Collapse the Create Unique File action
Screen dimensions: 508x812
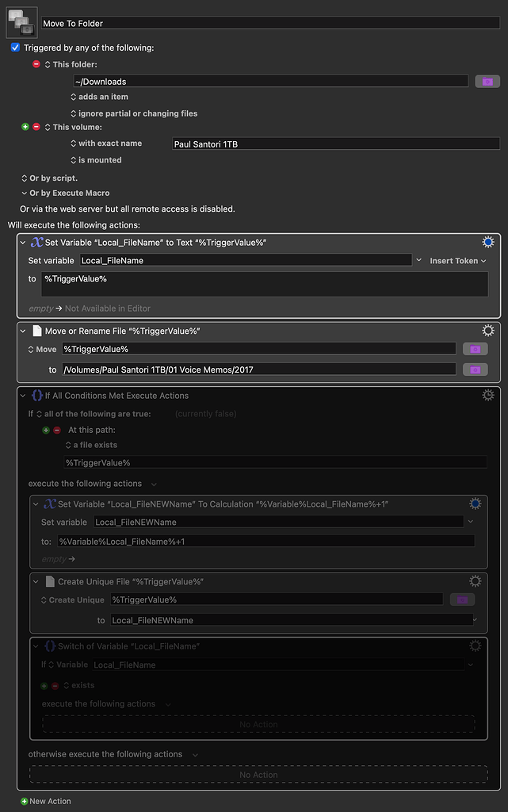point(36,581)
